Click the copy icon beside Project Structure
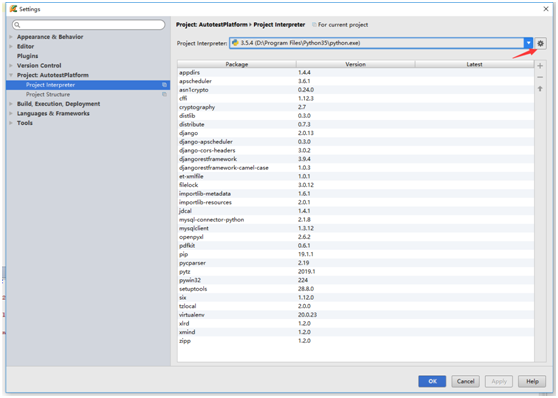Screen dimensions: 558x398 point(164,94)
